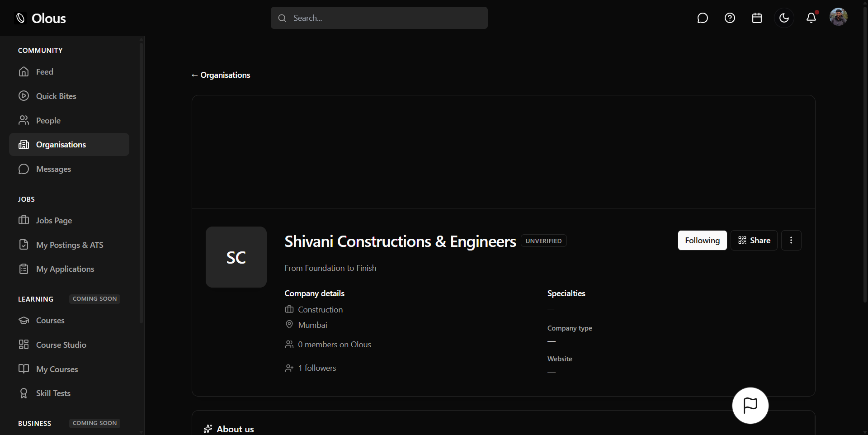Click the Organisations building icon
The width and height of the screenshot is (868, 435).
point(24,145)
